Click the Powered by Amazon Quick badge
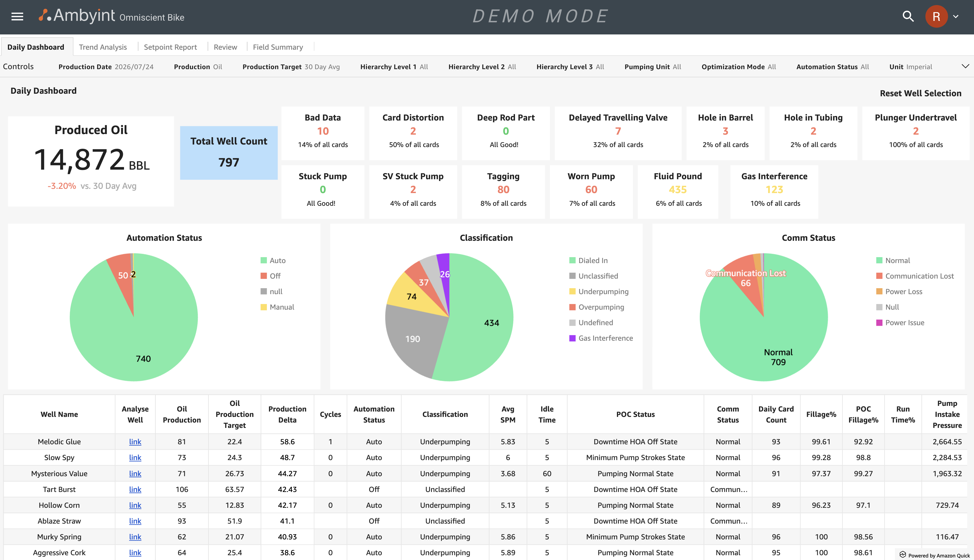Viewport: 974px width, 560px height. click(x=934, y=555)
